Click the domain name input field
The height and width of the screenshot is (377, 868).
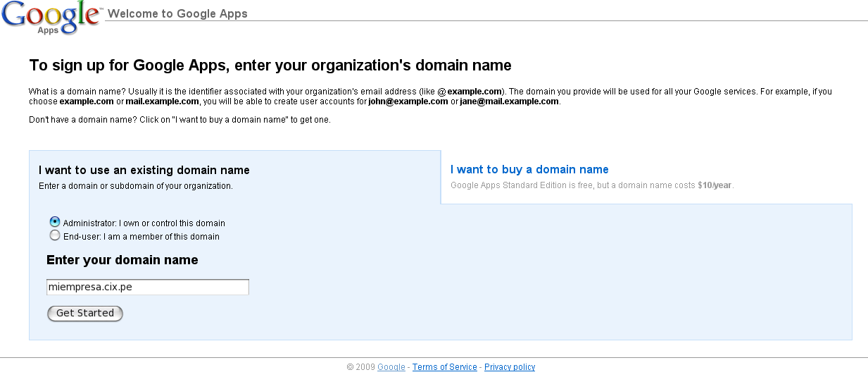point(148,287)
